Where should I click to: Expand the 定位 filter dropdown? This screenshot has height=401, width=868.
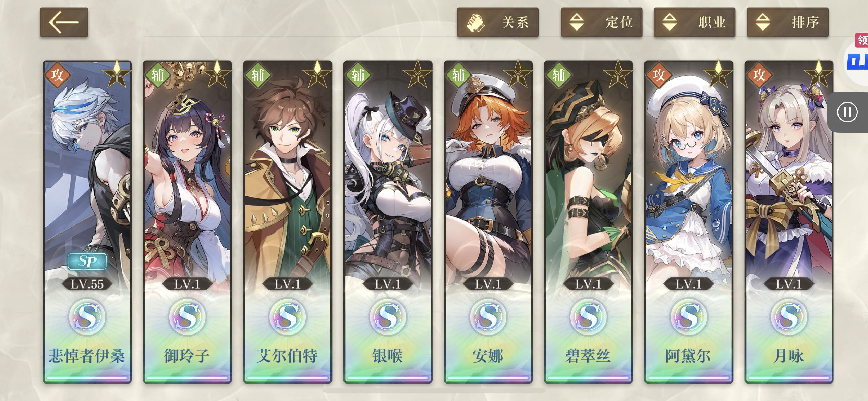click(602, 22)
